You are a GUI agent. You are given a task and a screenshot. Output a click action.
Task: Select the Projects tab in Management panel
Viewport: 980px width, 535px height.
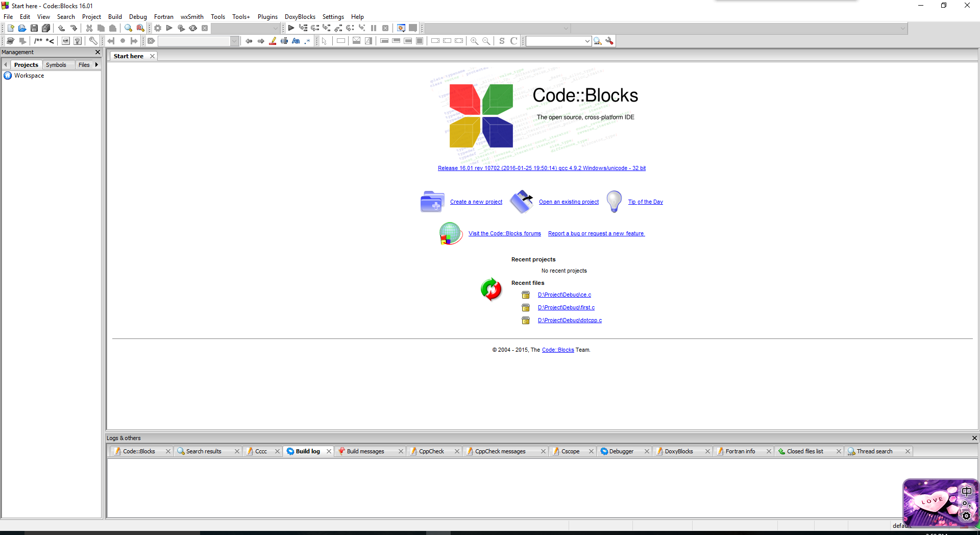tap(26, 65)
